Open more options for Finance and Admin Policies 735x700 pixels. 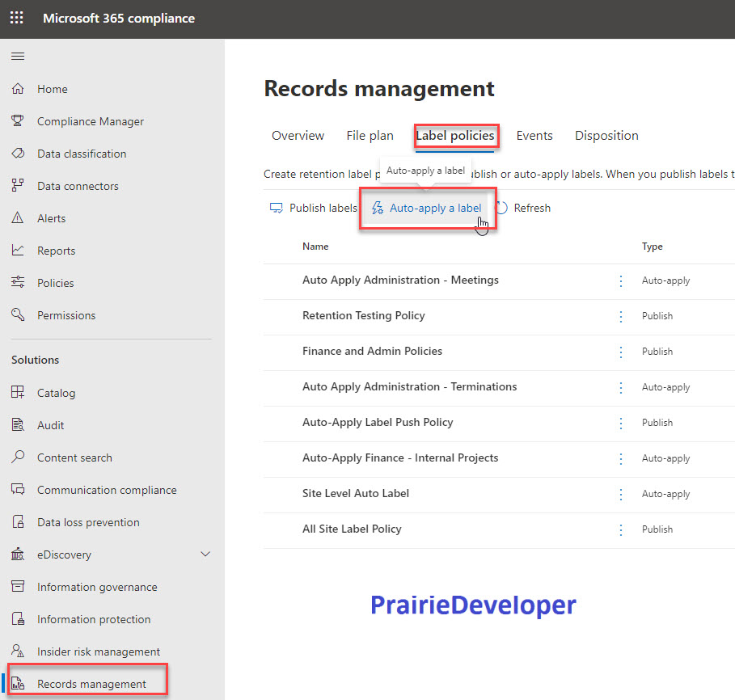pos(621,352)
